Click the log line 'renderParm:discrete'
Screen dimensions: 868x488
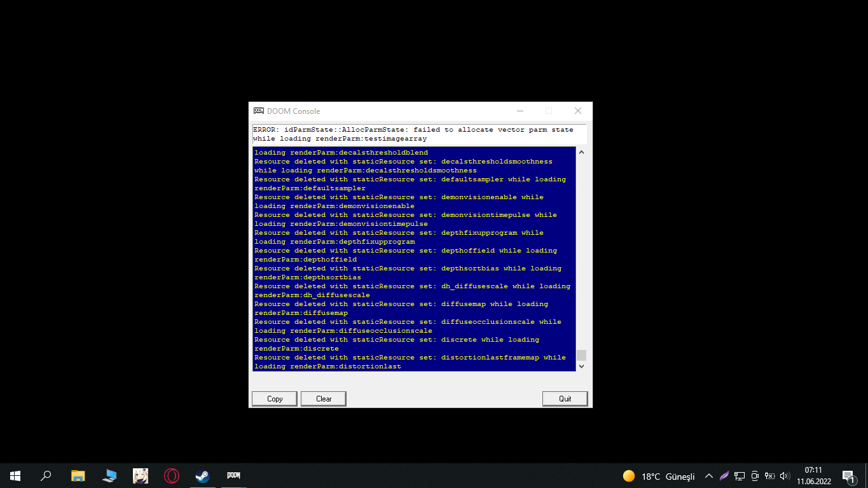[297, 349]
